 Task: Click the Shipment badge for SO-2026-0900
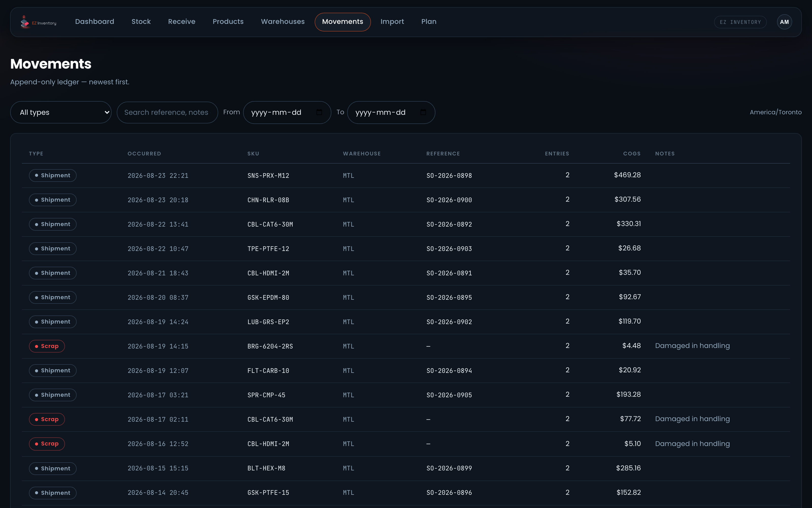(x=53, y=200)
